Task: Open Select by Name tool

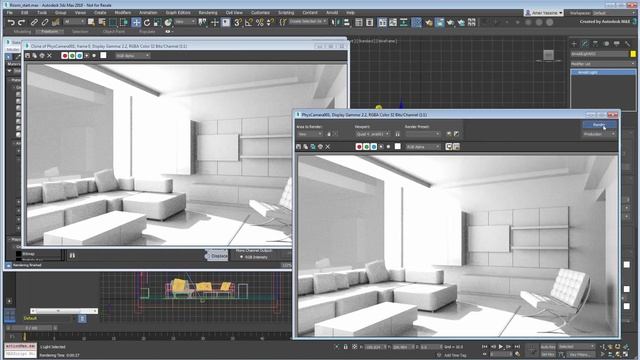Action: coord(102,22)
